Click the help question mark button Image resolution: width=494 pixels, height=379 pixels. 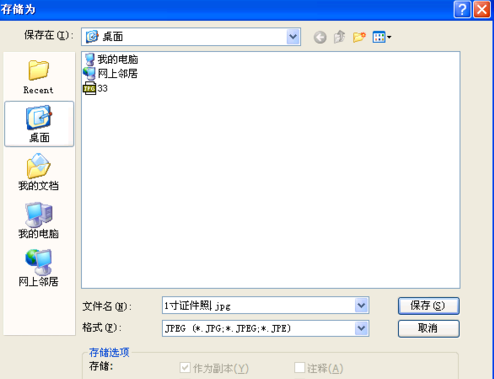point(462,9)
